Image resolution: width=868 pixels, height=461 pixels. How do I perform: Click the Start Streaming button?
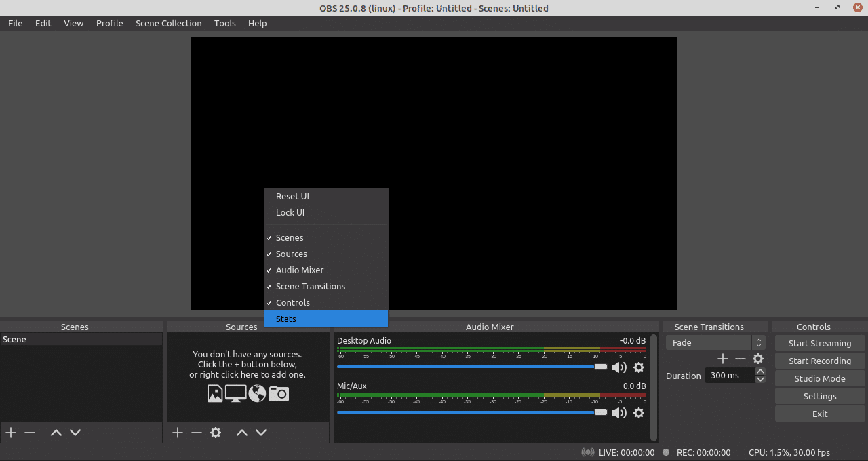click(819, 343)
